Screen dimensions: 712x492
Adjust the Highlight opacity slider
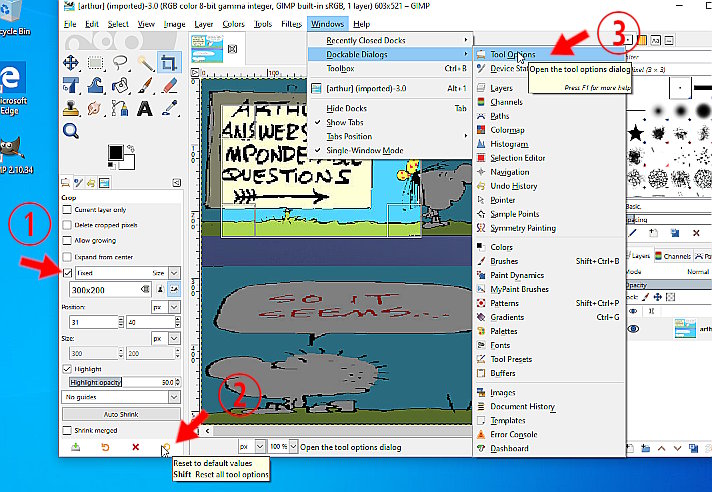point(124,383)
